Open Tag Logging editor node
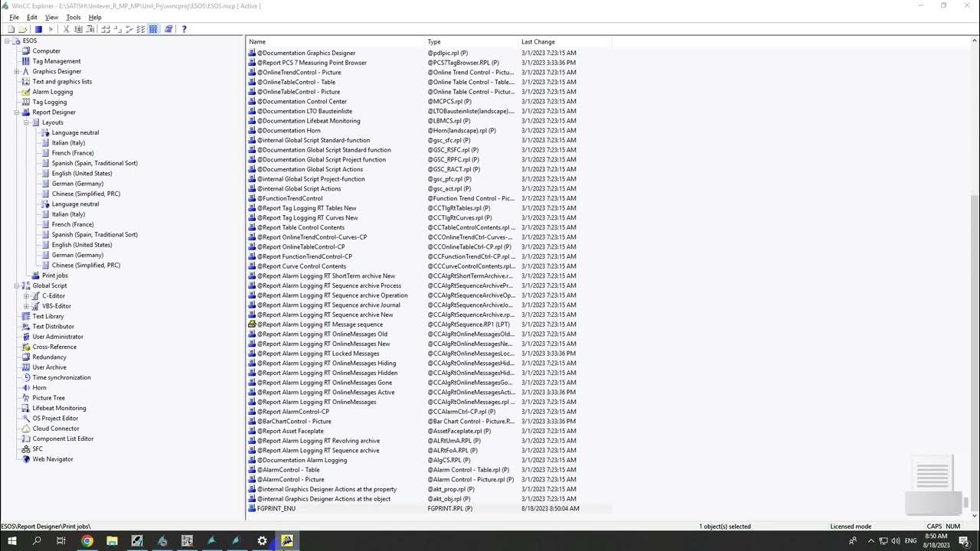 50,102
